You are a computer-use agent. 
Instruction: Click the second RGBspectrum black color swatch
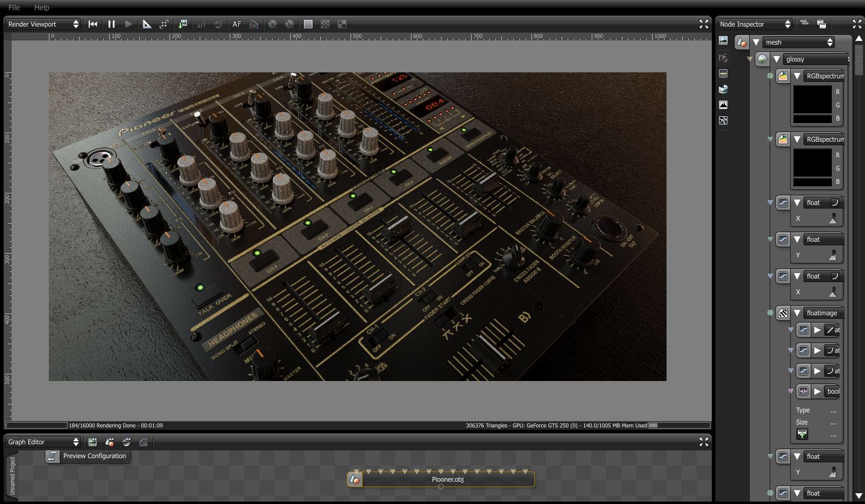[x=813, y=163]
